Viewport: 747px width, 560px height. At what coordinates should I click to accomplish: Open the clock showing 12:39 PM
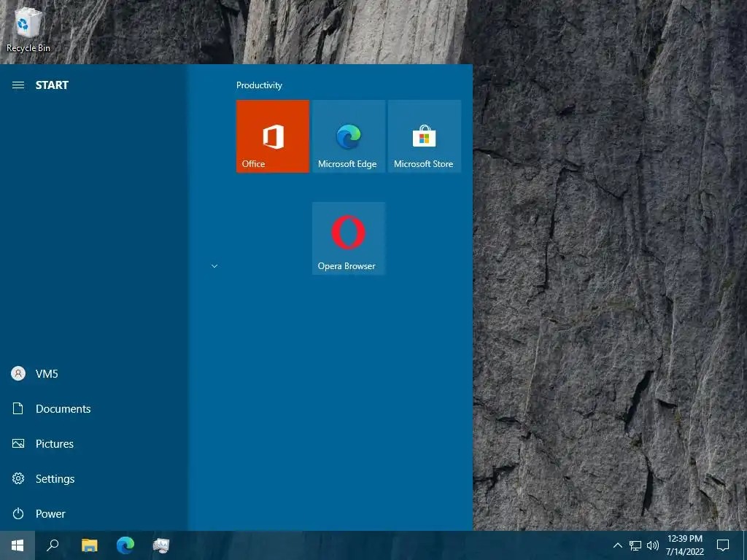point(684,545)
